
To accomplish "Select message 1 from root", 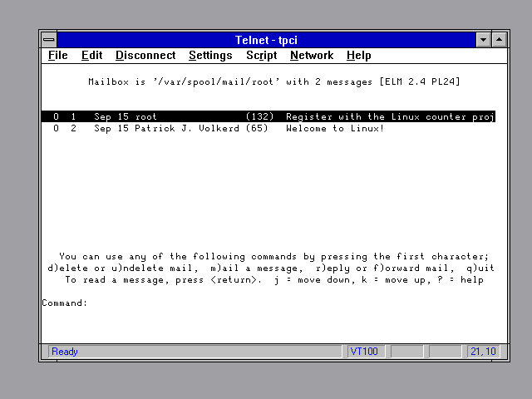I will (x=268, y=117).
